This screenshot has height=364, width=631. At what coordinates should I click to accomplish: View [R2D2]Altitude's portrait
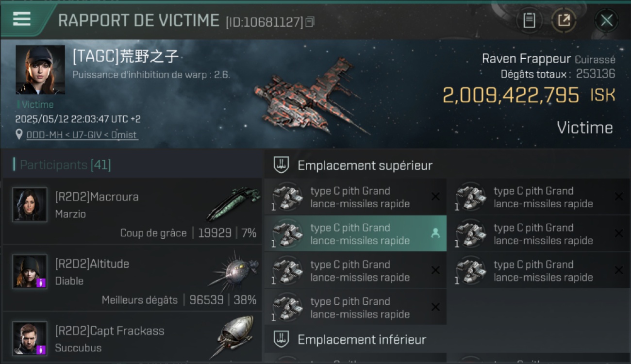[x=30, y=271]
